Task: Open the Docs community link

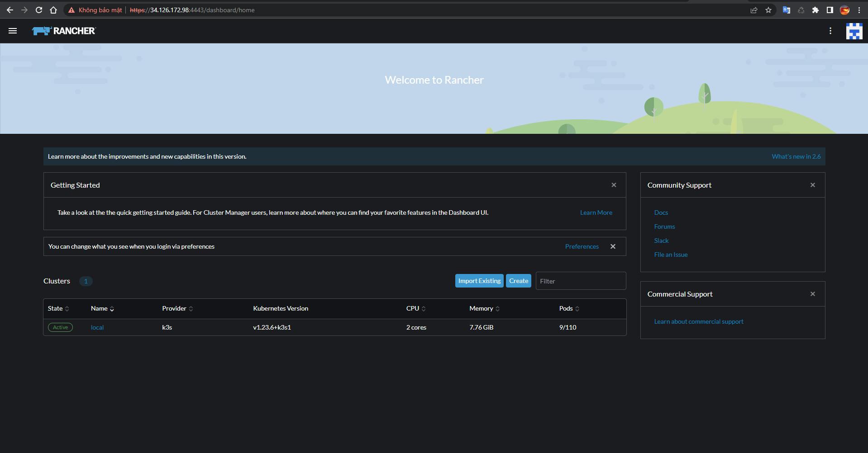Action: point(661,212)
